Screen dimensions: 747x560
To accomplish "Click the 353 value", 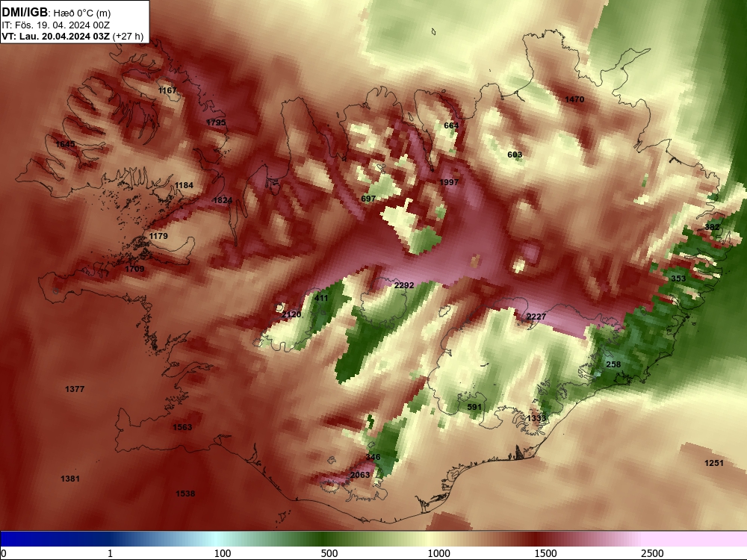I will coord(678,279).
